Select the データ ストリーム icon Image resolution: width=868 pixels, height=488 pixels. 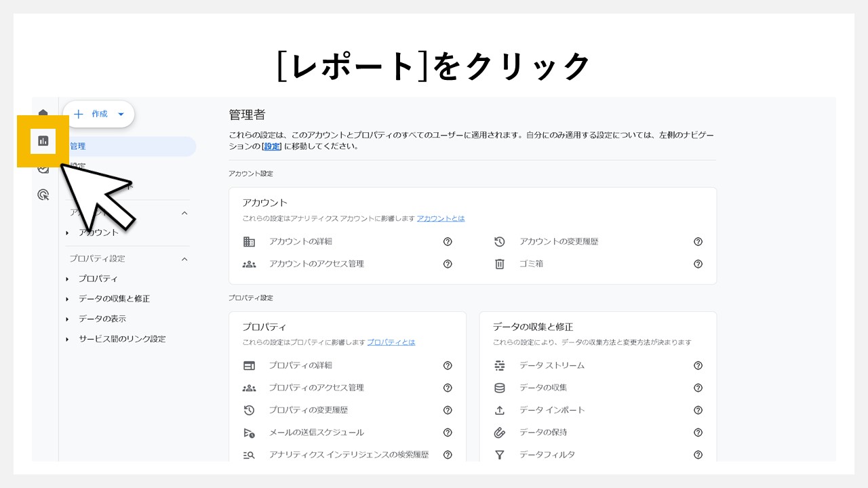pyautogui.click(x=500, y=365)
